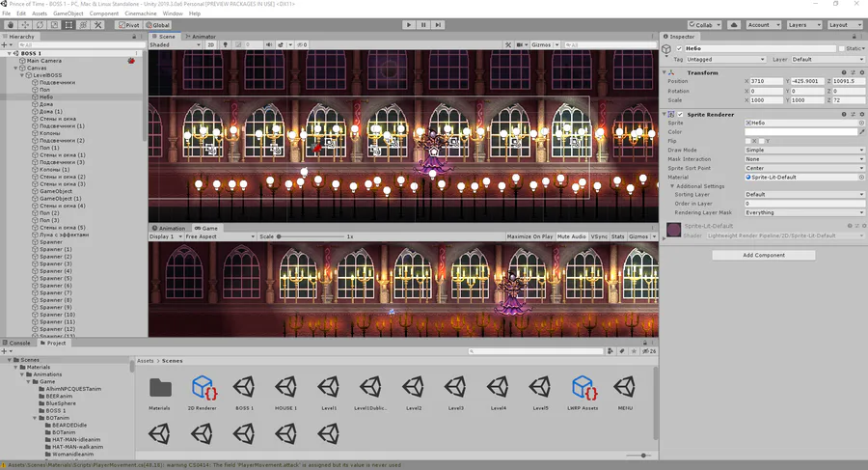
Task: Toggle the Небо object active checkbox
Action: pyautogui.click(x=679, y=49)
